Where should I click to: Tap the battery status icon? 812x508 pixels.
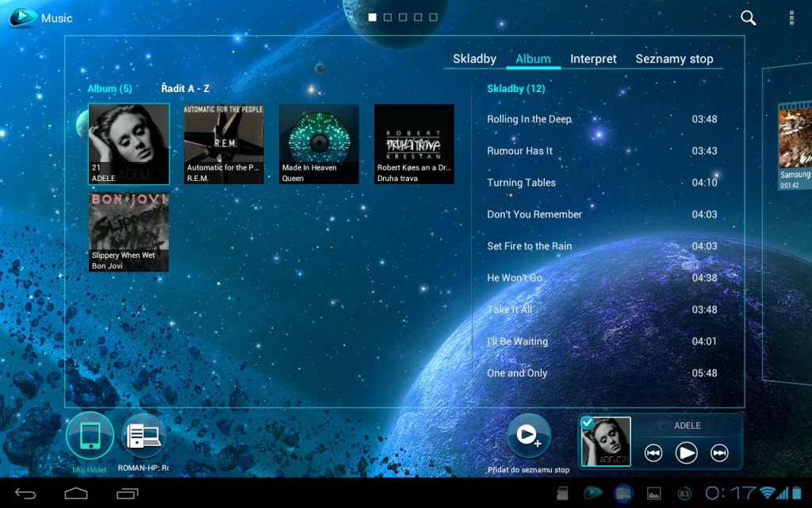(796, 492)
